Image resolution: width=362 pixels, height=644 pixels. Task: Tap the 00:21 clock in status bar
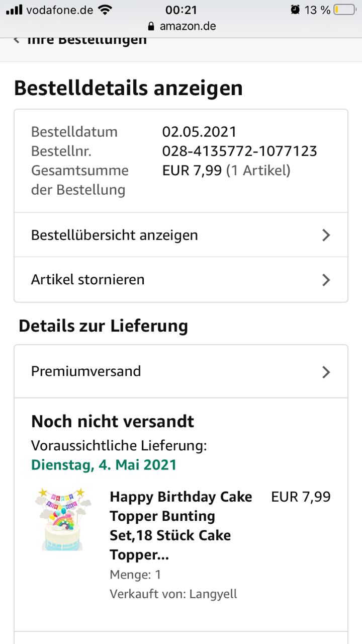(x=181, y=10)
